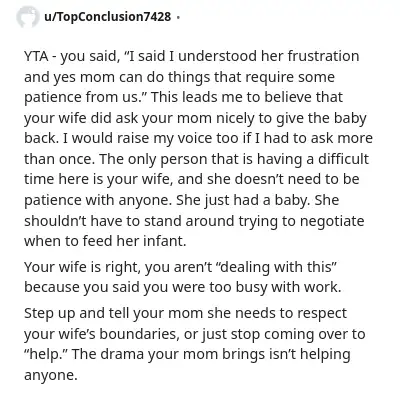
Task: Open the u/TopConclusion7428 profile link
Action: 107,16
